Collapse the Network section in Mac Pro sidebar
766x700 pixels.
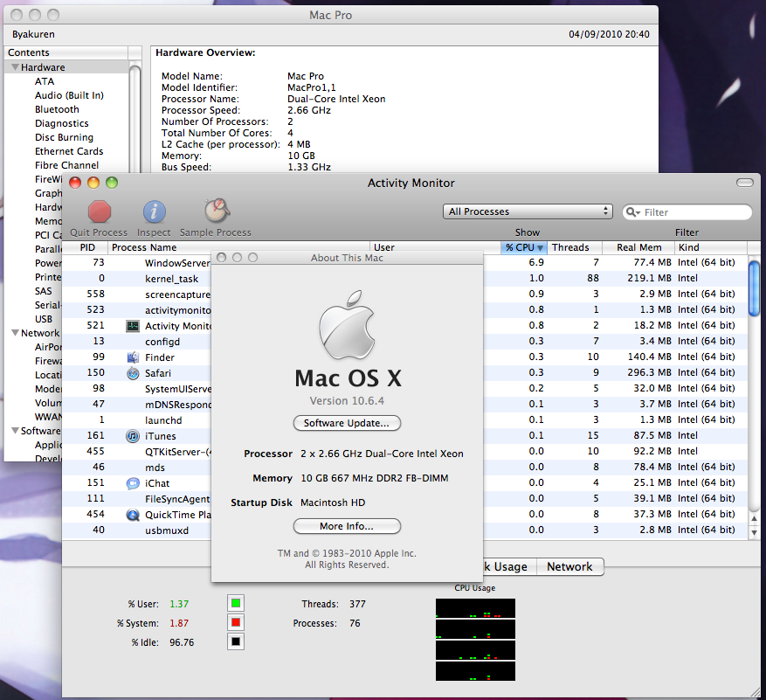15,333
